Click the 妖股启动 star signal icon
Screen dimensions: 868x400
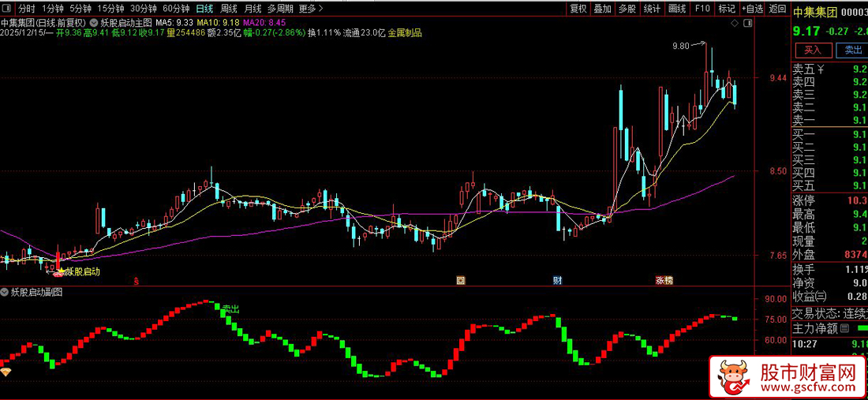tap(60, 271)
